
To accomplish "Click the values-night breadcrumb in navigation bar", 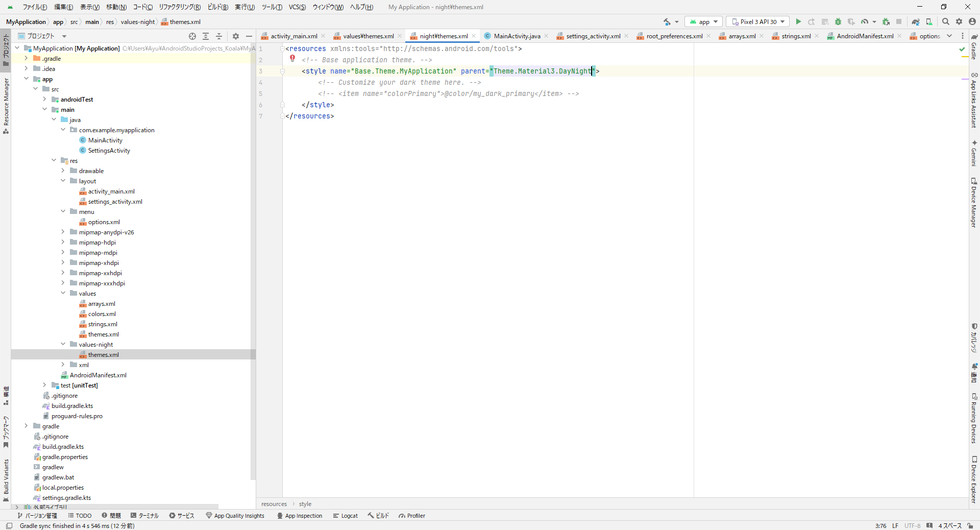I will (x=137, y=22).
